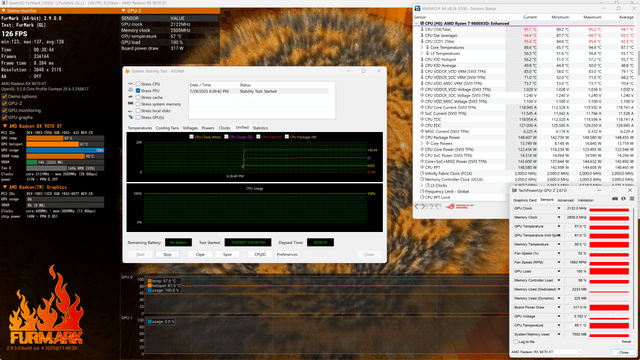Image resolution: width=640 pixels, height=360 pixels.
Task: Click the thermometer icon of CPU IOD Hotspot
Action: (x=422, y=59)
